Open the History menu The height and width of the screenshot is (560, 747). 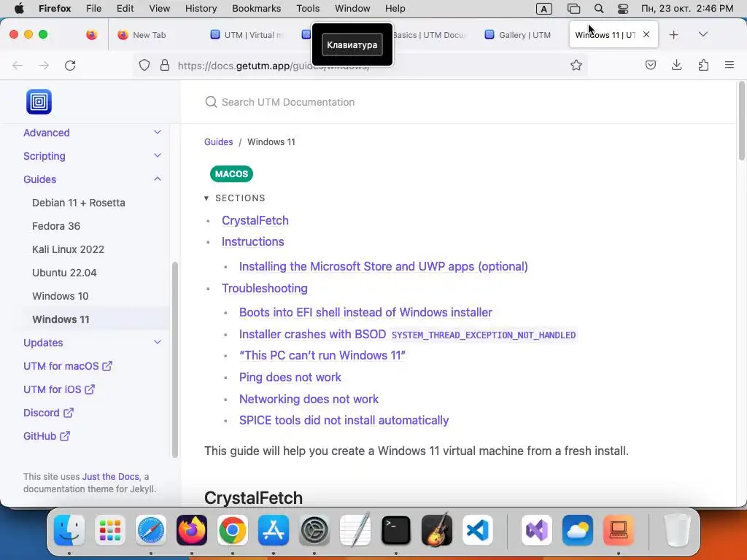201,9
